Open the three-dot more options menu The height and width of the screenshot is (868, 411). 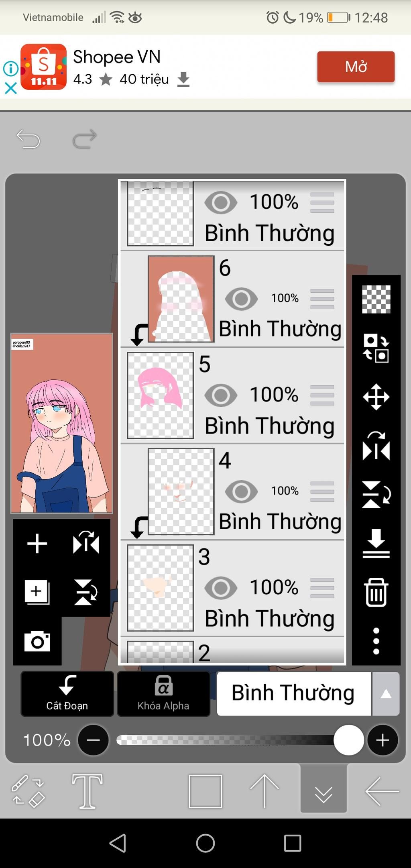click(376, 641)
